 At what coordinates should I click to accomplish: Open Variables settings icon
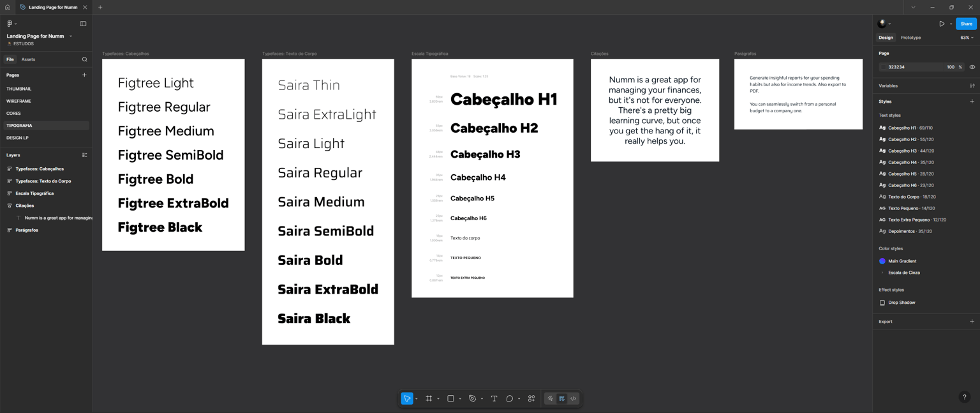(972, 86)
